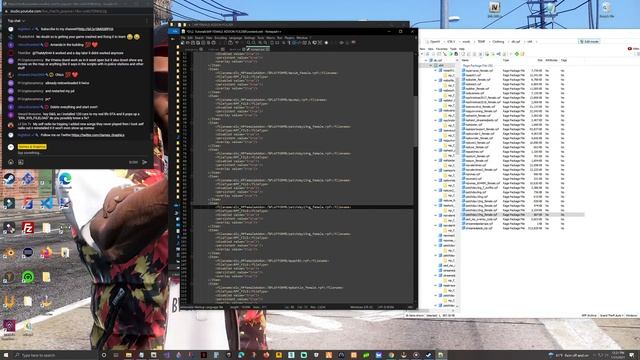Open the Plugins menu in Notepad++
Screen dimensions: 640x360
[x=289, y=38]
